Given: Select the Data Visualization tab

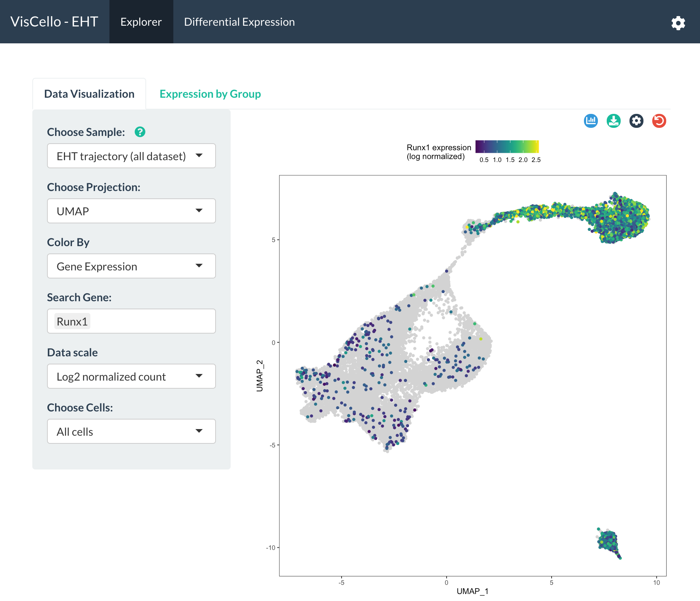Looking at the screenshot, I should (89, 94).
